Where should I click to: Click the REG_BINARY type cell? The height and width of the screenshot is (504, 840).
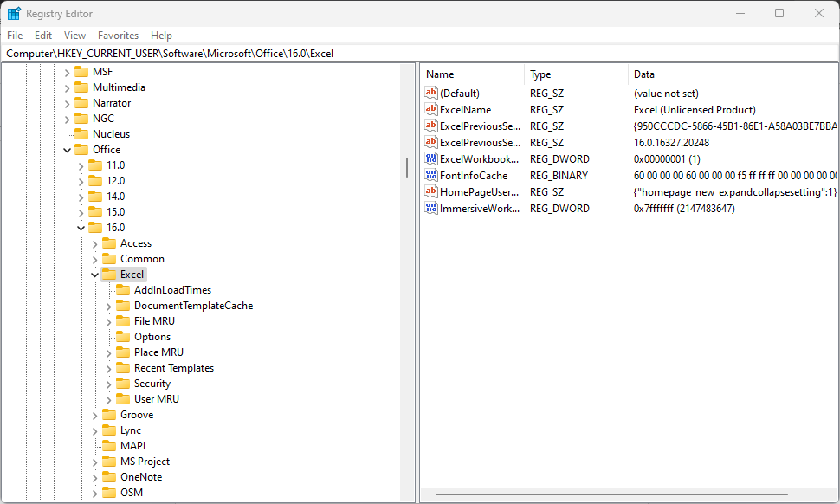pyautogui.click(x=559, y=176)
